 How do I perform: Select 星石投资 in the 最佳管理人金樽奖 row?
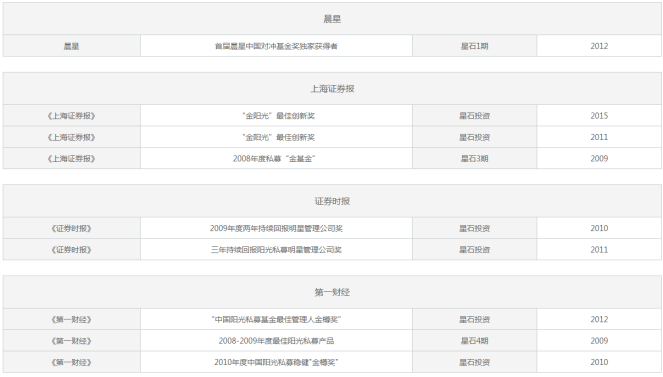[x=474, y=319]
